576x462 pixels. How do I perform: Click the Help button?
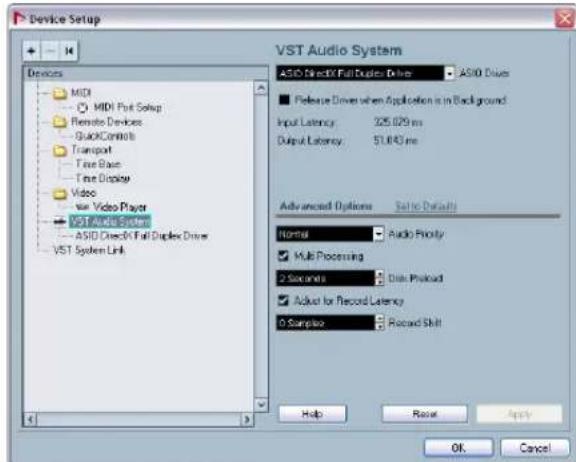[x=313, y=414]
